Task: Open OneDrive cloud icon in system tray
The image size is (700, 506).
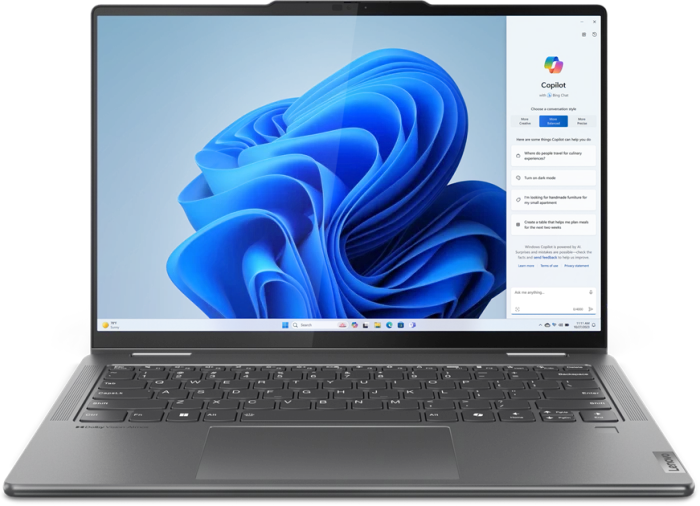Action: (547, 325)
